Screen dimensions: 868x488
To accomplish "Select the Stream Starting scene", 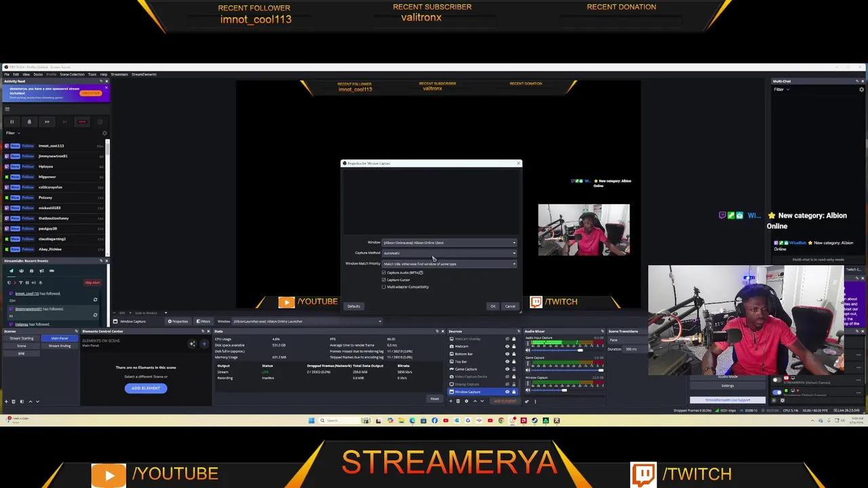I will tap(21, 338).
